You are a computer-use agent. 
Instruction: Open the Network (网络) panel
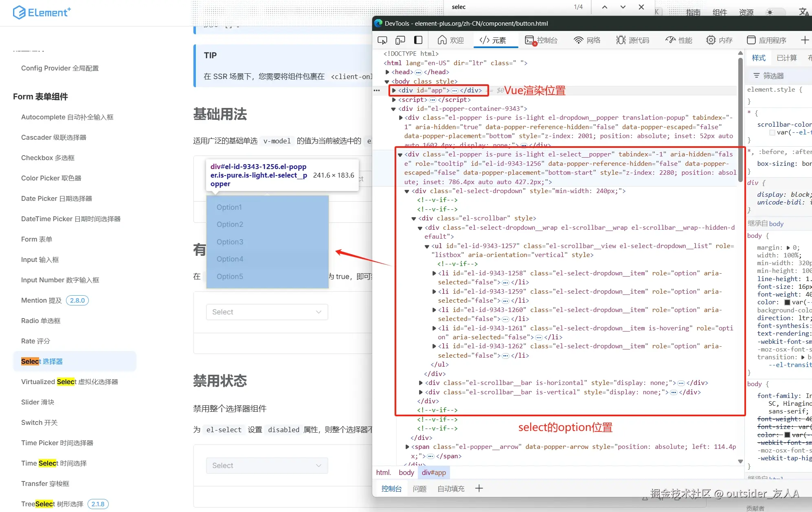(587, 40)
